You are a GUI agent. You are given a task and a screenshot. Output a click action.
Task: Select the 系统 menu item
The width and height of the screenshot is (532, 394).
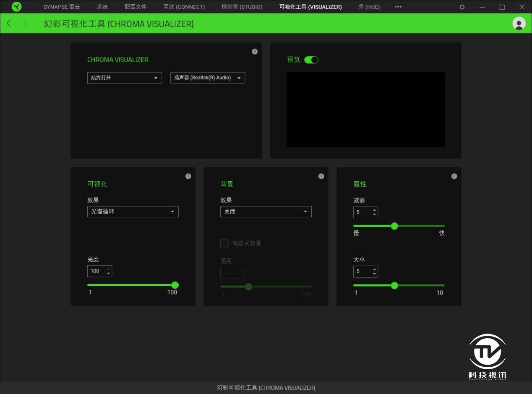pyautogui.click(x=102, y=7)
